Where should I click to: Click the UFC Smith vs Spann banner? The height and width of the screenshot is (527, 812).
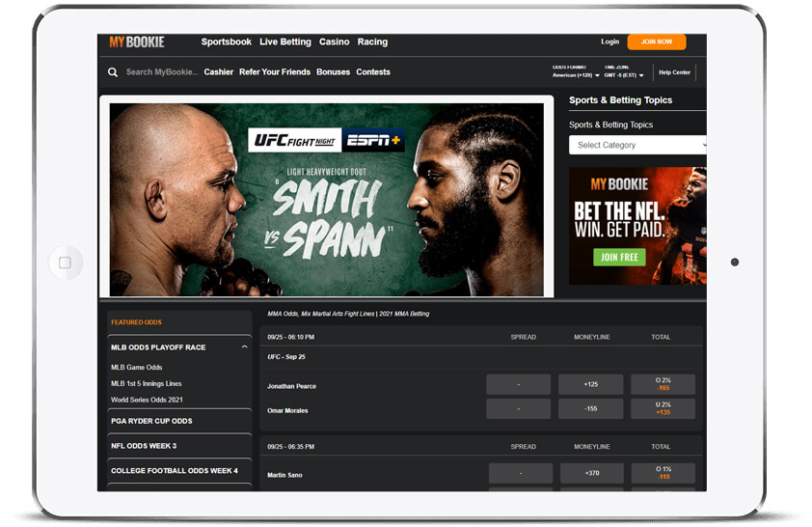click(327, 200)
